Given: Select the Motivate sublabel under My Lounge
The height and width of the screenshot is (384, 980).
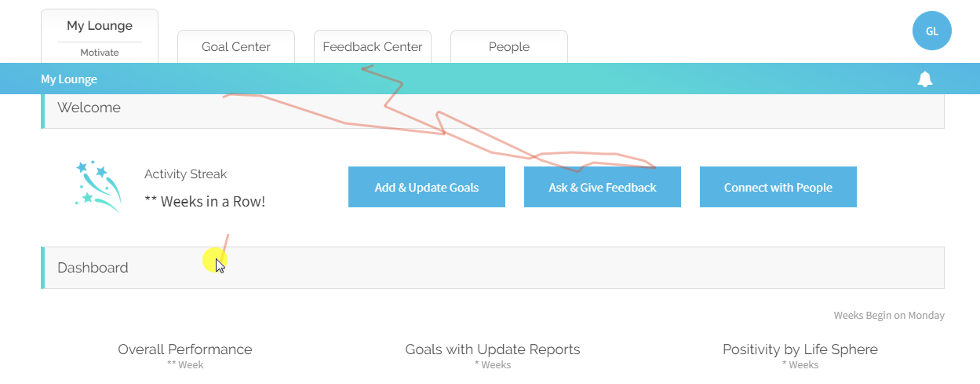Looking at the screenshot, I should [100, 53].
